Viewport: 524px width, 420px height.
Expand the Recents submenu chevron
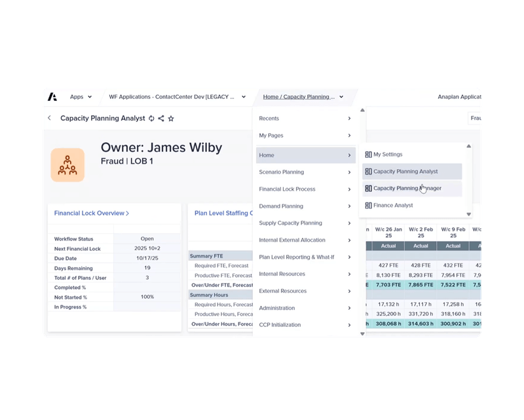coord(349,119)
